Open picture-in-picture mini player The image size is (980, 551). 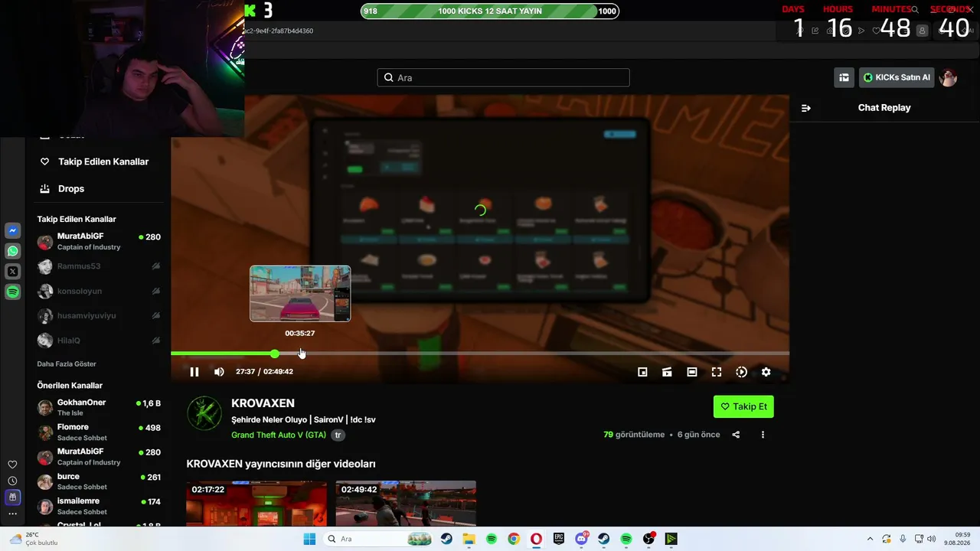click(642, 372)
